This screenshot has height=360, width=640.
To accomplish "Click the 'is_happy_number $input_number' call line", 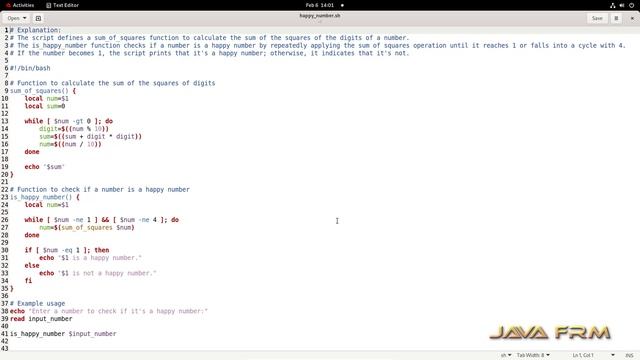I will coord(63,334).
